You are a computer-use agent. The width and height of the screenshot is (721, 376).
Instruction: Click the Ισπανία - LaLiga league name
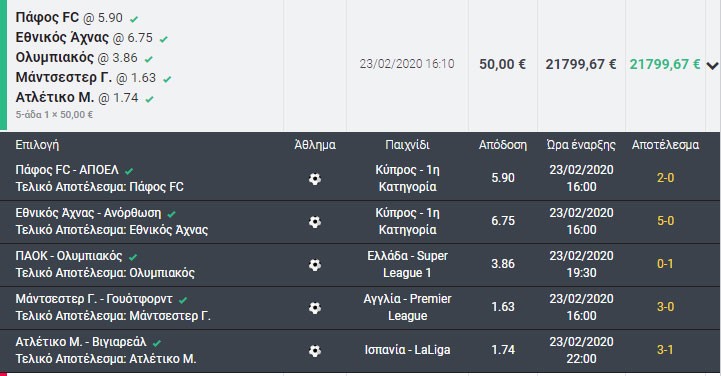coord(407,350)
